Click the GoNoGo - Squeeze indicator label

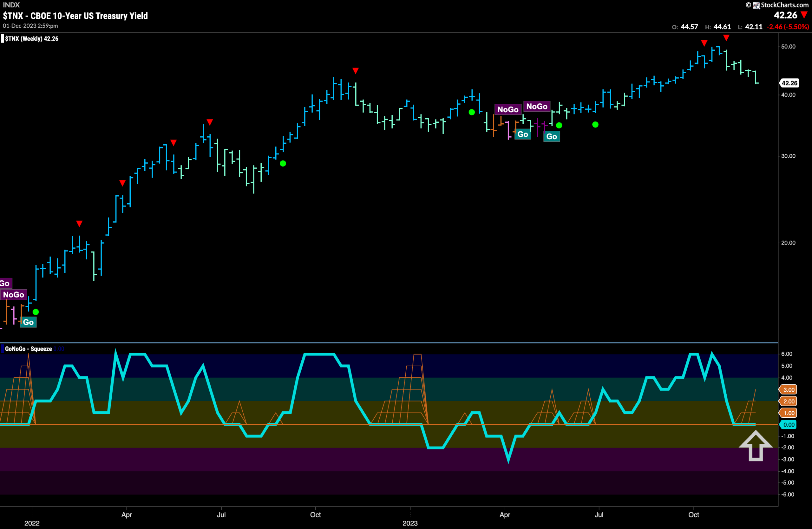28,349
